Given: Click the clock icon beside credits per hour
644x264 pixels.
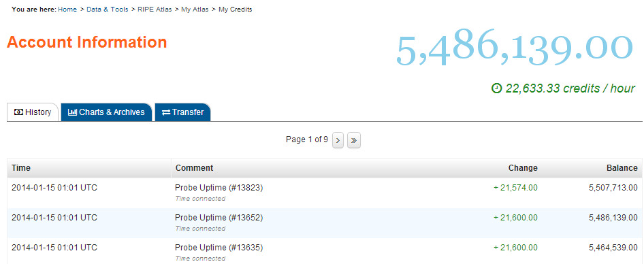Looking at the screenshot, I should pos(496,88).
